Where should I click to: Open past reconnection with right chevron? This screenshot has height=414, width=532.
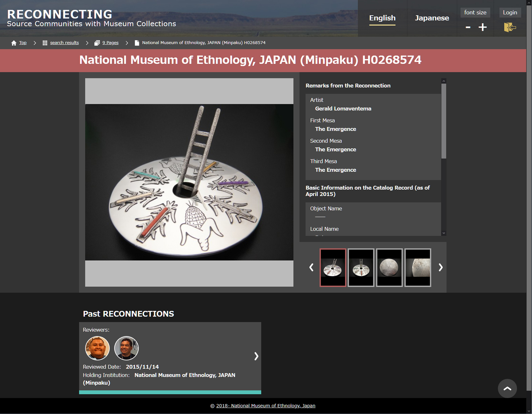click(256, 356)
